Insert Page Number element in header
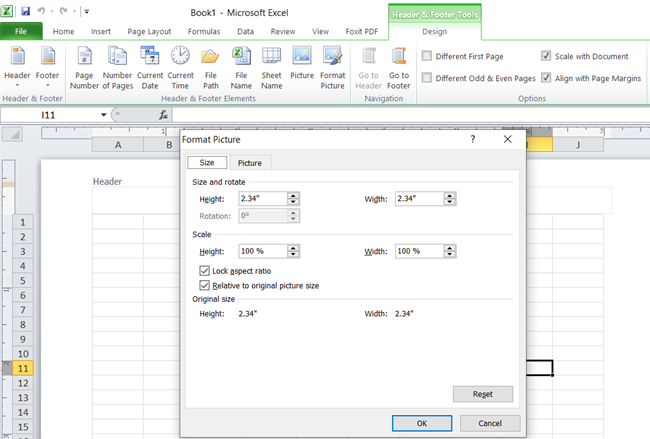Image resolution: width=650 pixels, height=439 pixels. click(x=84, y=66)
